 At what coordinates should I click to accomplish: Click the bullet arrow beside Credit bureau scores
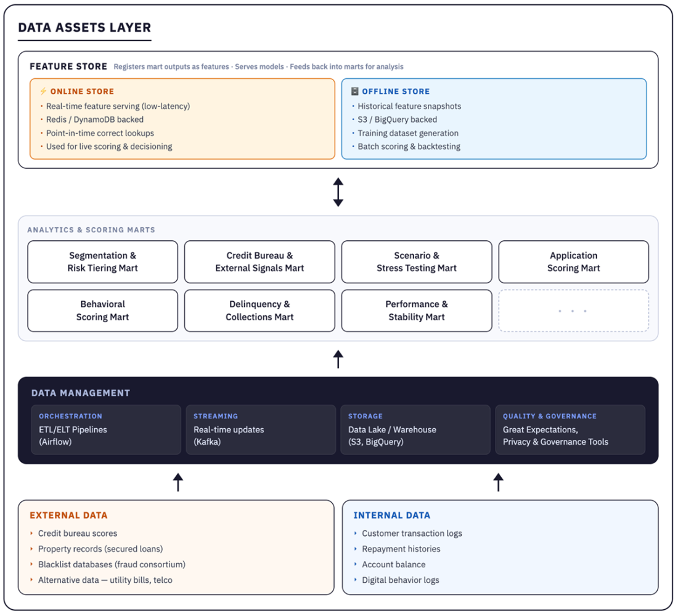point(32,533)
